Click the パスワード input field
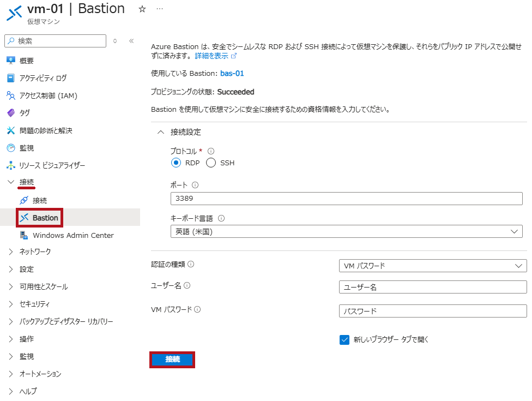 pos(433,311)
